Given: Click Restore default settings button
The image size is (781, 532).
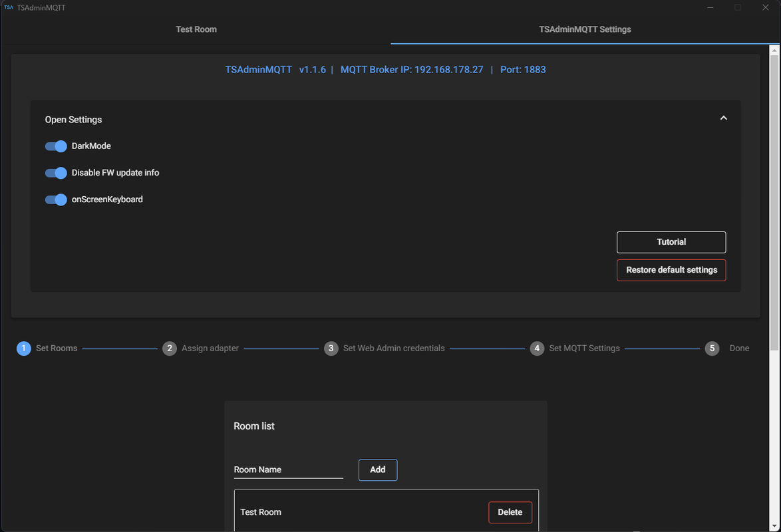Looking at the screenshot, I should 671,270.
